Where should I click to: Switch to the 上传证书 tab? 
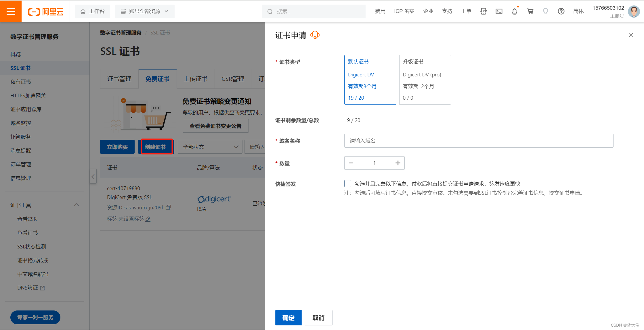pyautogui.click(x=196, y=79)
